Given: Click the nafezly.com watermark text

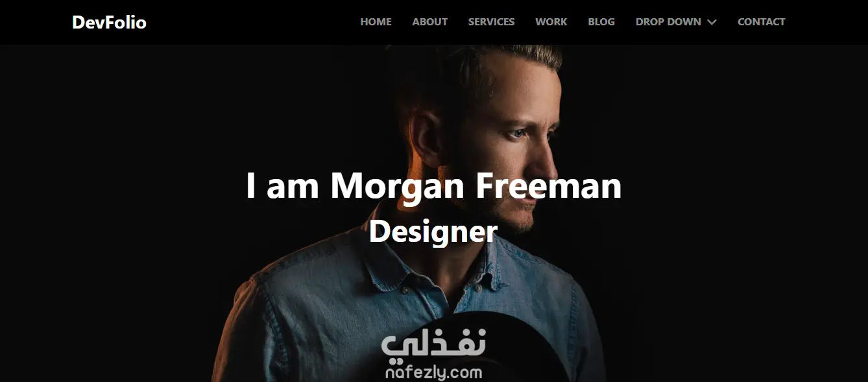Looking at the screenshot, I should click(433, 372).
